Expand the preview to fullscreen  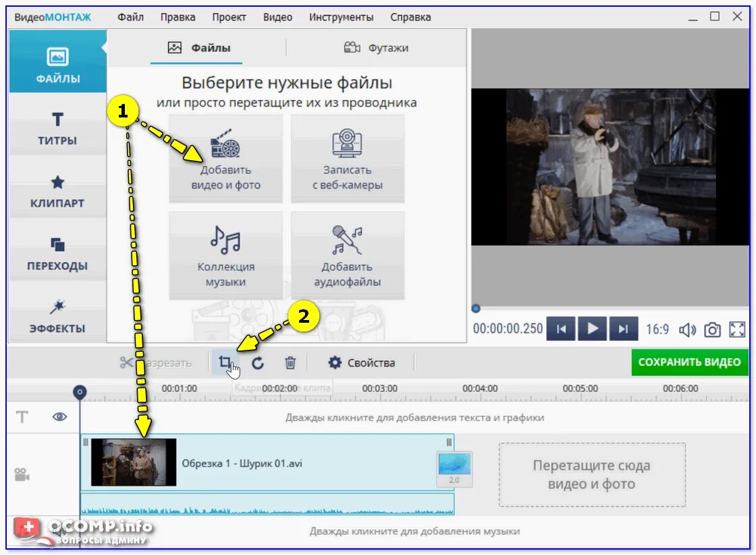737,329
